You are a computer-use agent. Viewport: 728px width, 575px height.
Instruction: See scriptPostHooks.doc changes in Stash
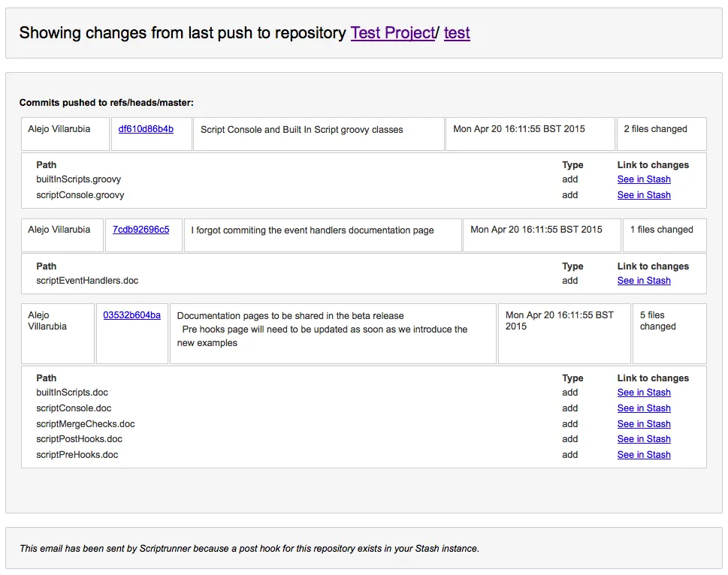[x=644, y=438]
